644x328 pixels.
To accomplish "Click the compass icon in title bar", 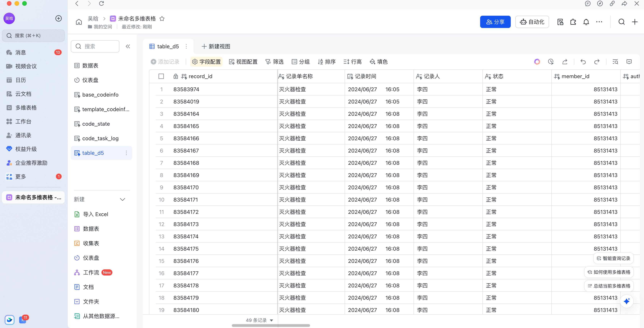I will coord(600,3).
